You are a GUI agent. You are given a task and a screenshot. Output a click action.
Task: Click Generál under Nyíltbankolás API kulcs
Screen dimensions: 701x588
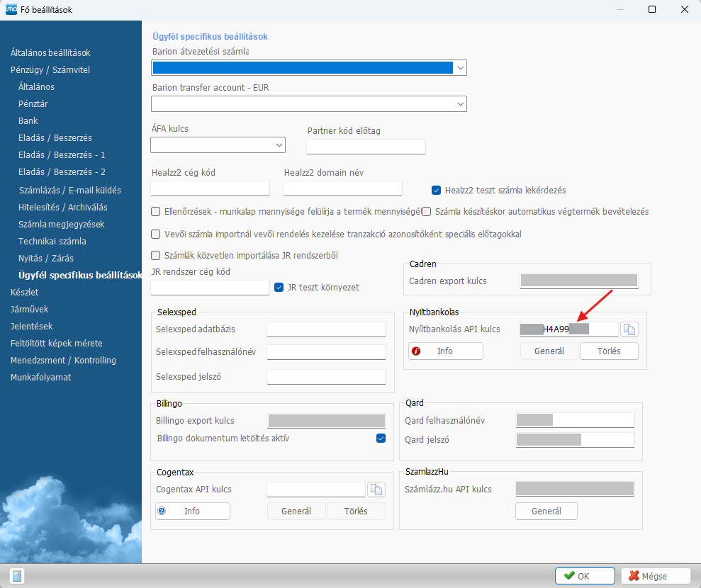(x=549, y=351)
